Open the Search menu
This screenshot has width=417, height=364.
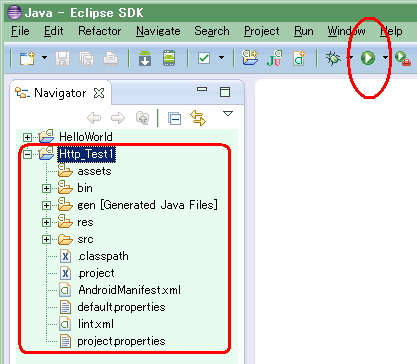[x=212, y=31]
